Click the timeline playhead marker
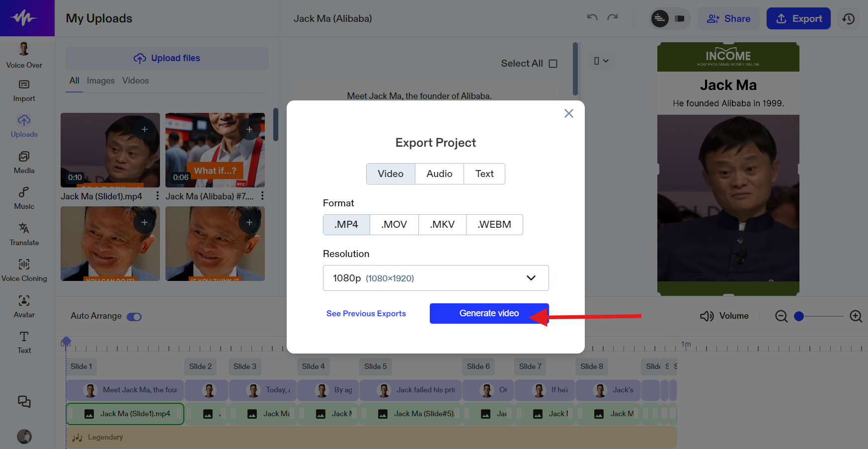Viewport: 868px width, 449px height. (66, 342)
